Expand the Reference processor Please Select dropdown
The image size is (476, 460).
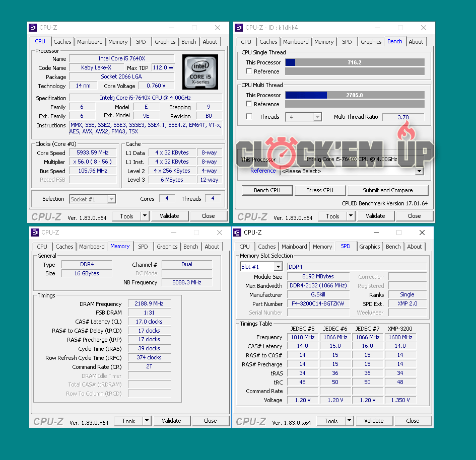(x=419, y=171)
